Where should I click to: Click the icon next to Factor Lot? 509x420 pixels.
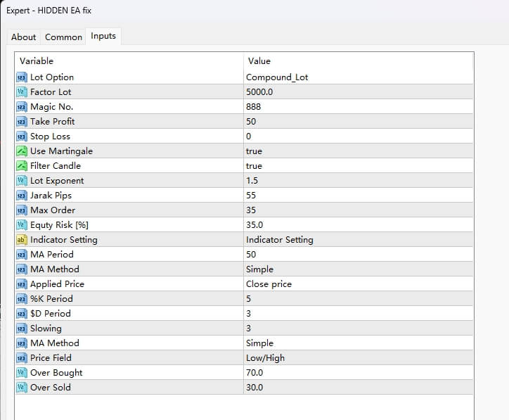[21, 92]
